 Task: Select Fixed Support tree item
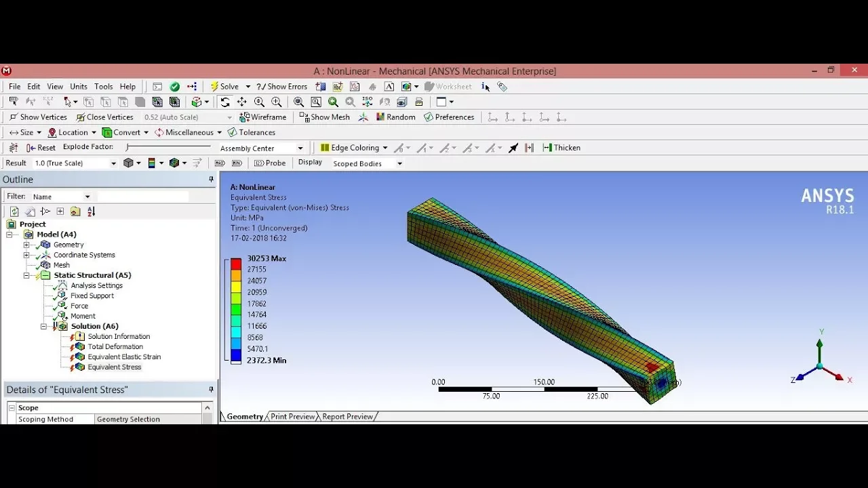click(92, 296)
